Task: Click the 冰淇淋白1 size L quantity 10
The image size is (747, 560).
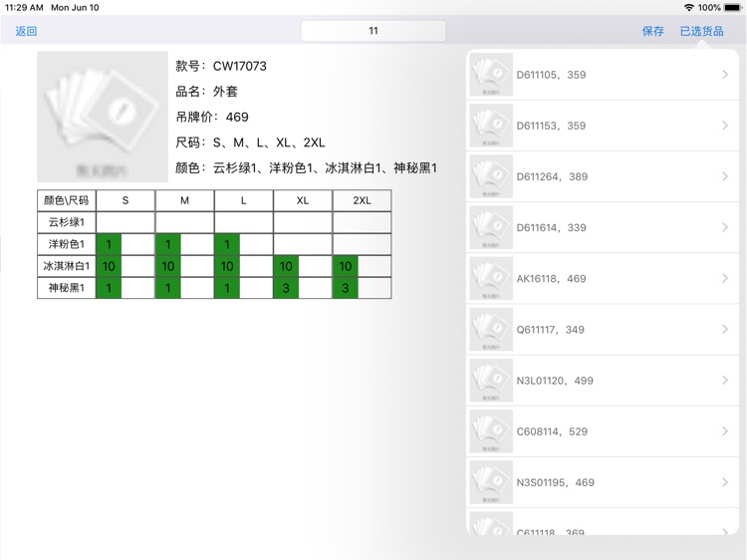Action: pos(227,266)
